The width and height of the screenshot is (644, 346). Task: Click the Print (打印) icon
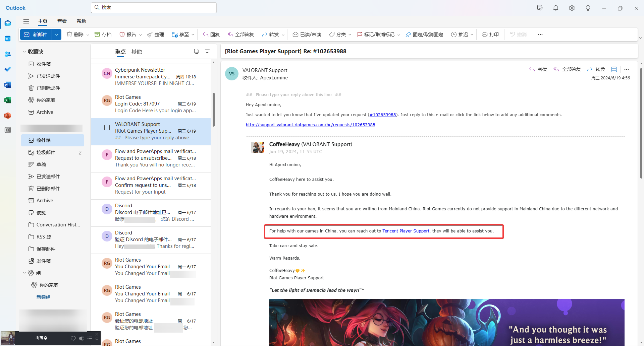[x=484, y=34]
